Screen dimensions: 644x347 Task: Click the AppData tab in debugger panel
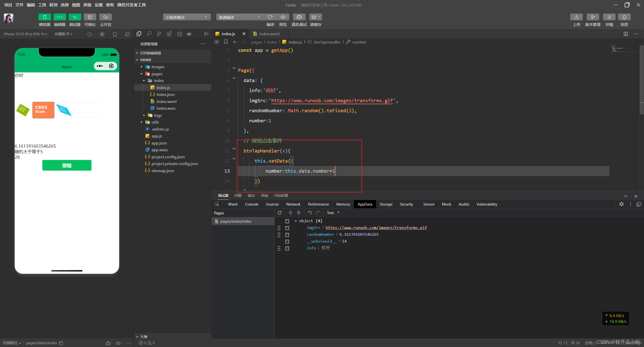(x=365, y=204)
